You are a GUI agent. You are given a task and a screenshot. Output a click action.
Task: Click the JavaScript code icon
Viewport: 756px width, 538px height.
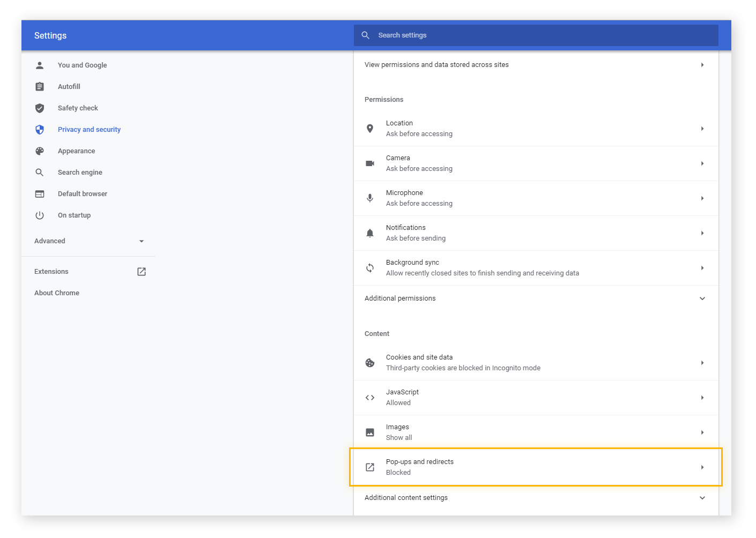tap(370, 397)
